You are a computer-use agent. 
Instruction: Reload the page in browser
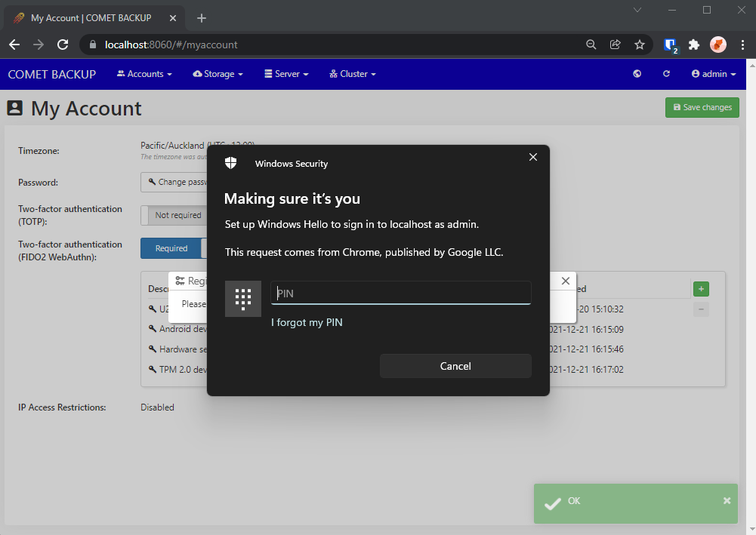click(63, 45)
